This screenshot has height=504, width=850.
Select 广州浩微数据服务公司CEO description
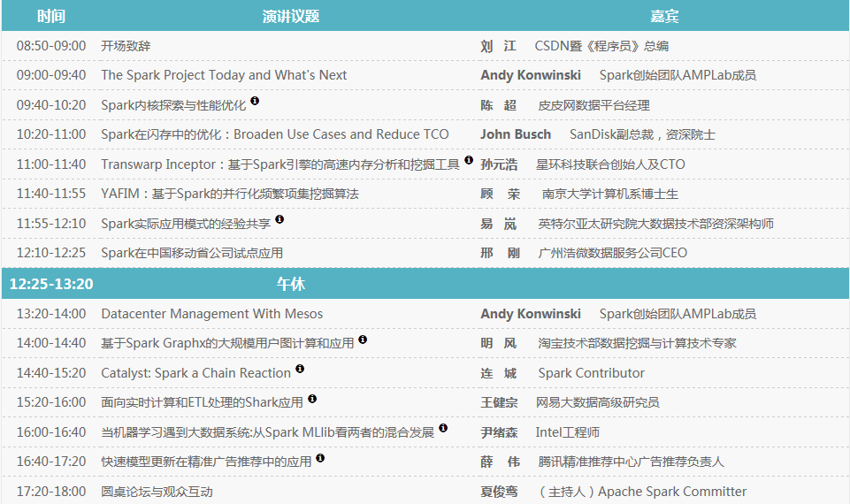coord(613,253)
